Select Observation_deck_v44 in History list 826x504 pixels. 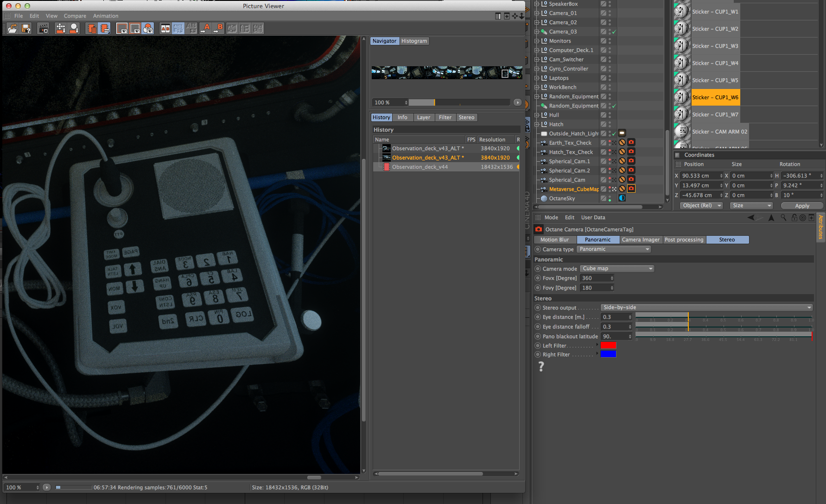pyautogui.click(x=446, y=167)
